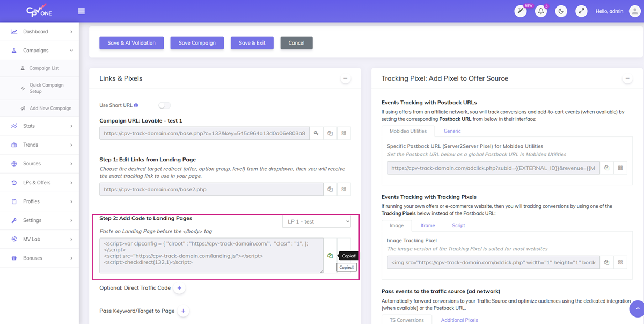This screenshot has height=324, width=644.
Task: Show QR code for Postback URL
Action: point(620,168)
